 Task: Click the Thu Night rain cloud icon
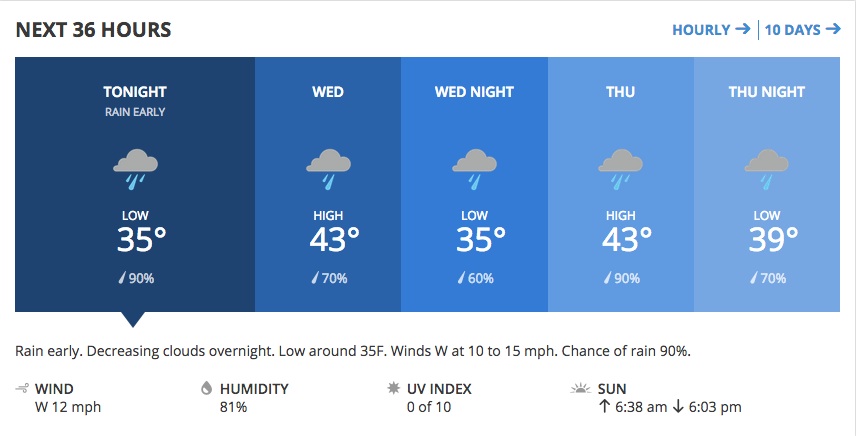click(767, 169)
